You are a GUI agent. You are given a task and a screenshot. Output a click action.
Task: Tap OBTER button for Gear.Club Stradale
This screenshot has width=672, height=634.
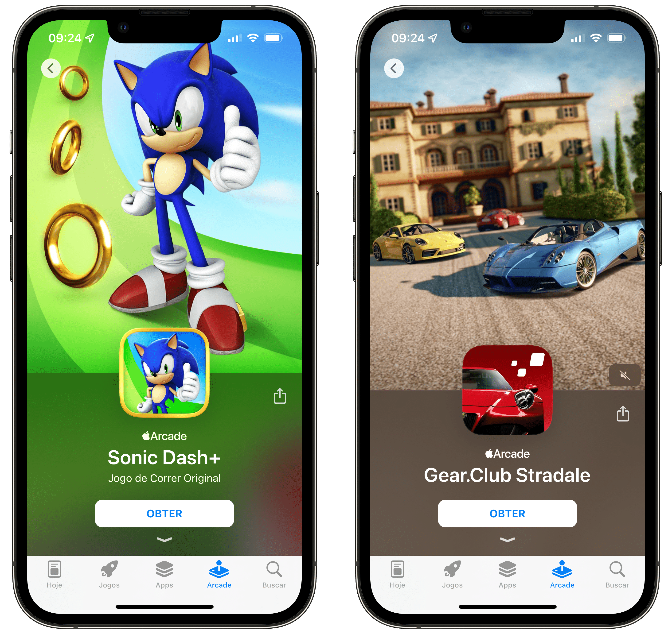point(508,513)
